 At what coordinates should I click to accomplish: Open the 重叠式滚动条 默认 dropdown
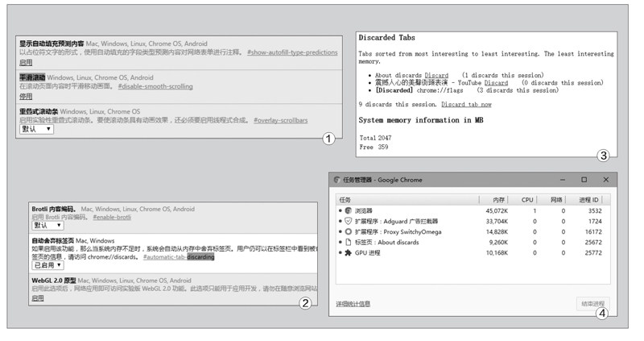pyautogui.click(x=36, y=129)
